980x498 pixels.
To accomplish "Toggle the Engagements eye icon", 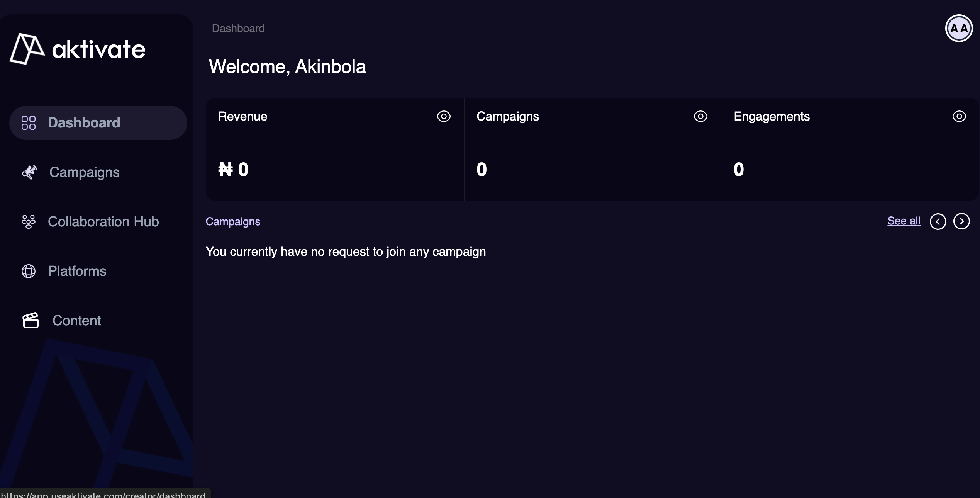I will 959,116.
